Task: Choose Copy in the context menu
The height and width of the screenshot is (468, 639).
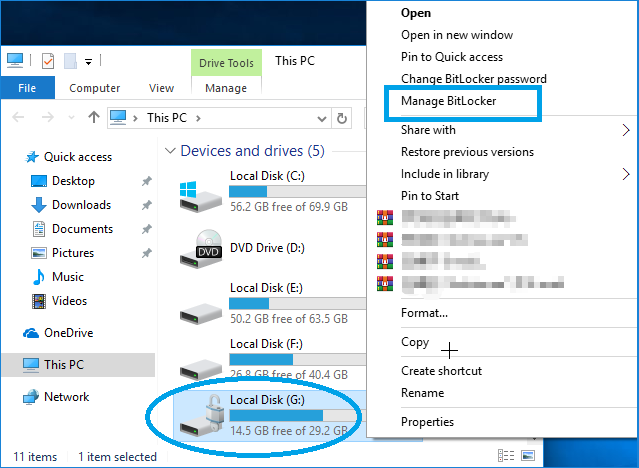Action: click(x=415, y=342)
